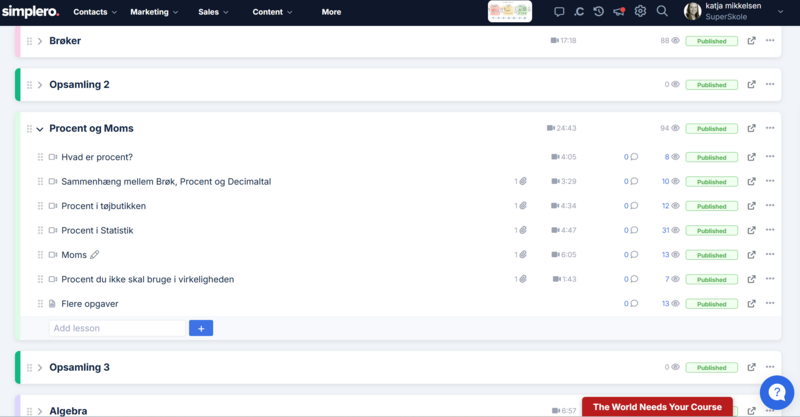Click the blue plus add lesson button
Image resolution: width=800 pixels, height=417 pixels.
[x=201, y=328]
